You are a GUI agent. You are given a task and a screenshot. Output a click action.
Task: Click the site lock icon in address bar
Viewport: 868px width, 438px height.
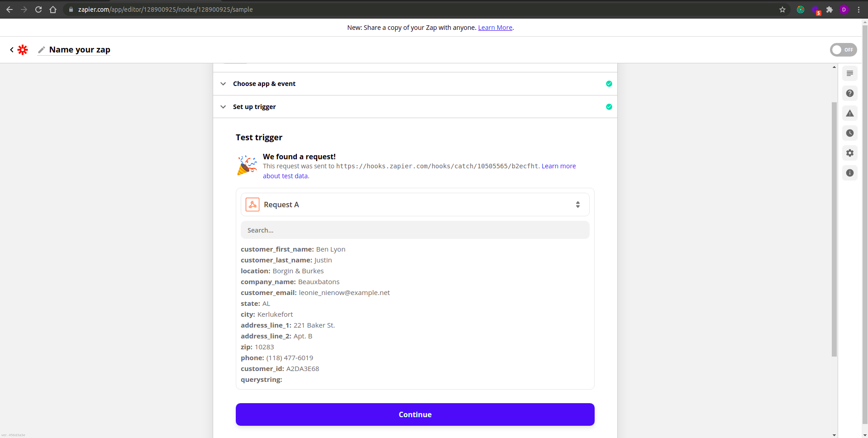click(x=71, y=10)
